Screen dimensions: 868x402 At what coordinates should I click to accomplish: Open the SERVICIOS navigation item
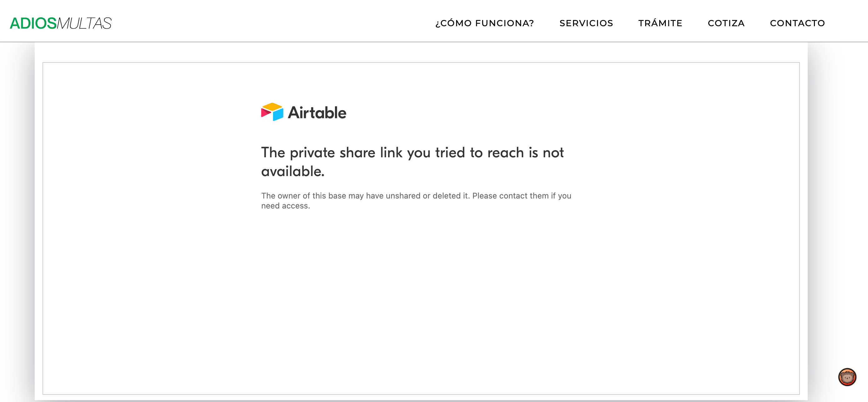pyautogui.click(x=586, y=23)
